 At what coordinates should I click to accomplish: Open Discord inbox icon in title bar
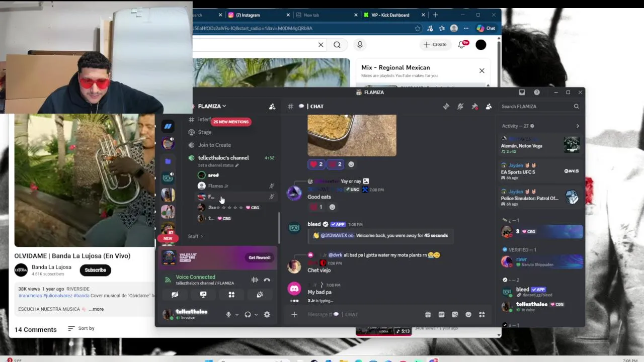pos(522,93)
